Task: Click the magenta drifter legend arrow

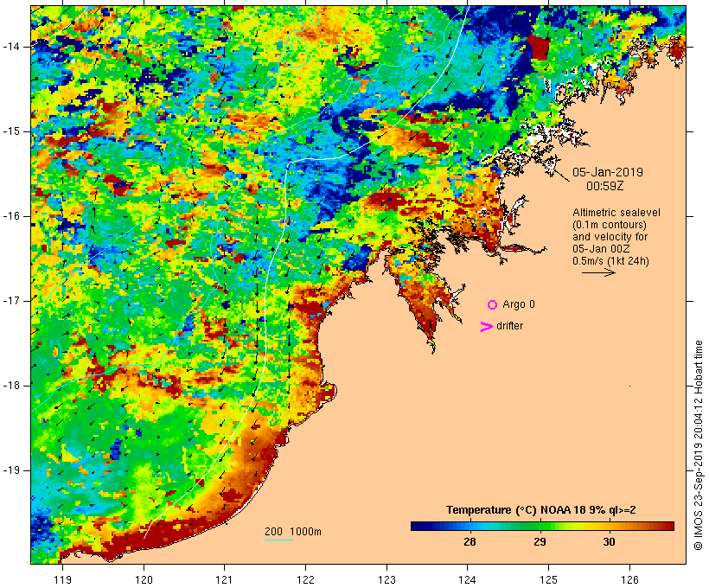Action: [x=486, y=327]
